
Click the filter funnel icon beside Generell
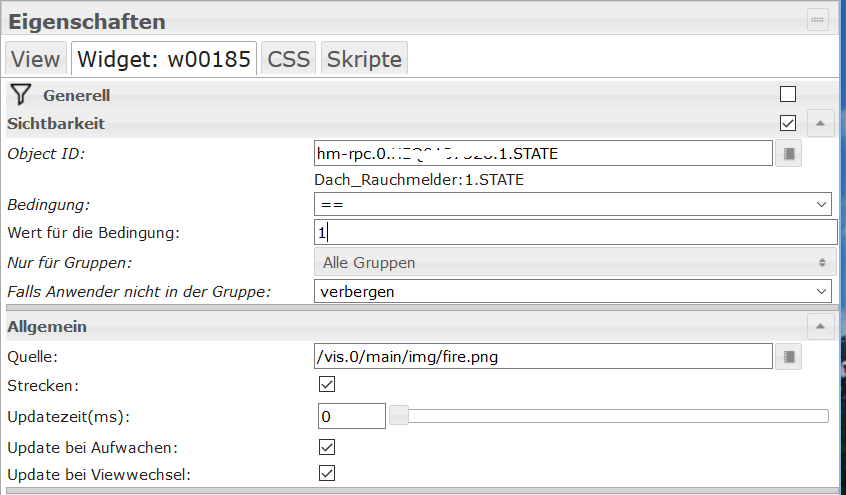20,95
